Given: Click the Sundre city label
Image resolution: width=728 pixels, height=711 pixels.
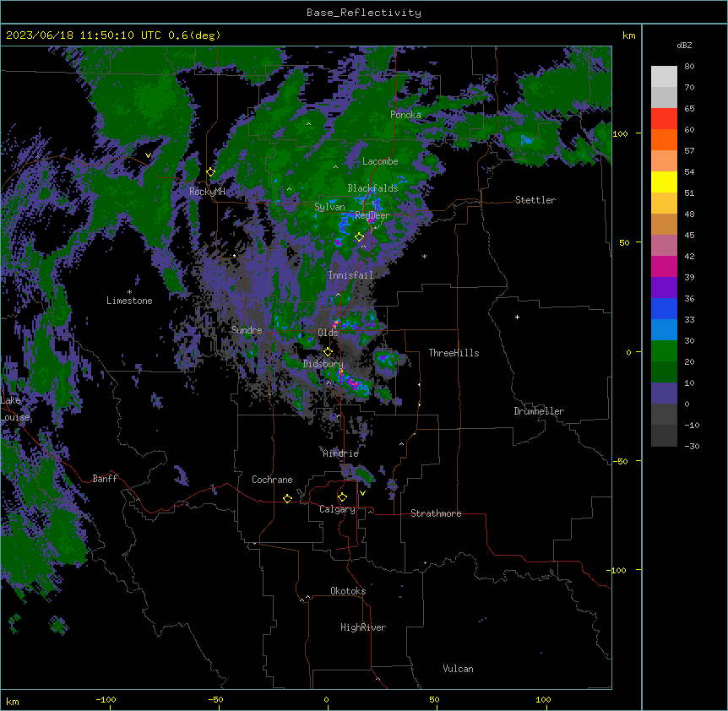Looking at the screenshot, I should [x=247, y=330].
